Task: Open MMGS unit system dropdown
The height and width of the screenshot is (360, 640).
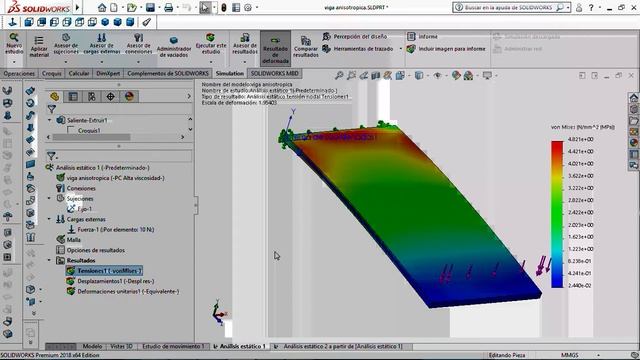Action: pyautogui.click(x=599, y=355)
